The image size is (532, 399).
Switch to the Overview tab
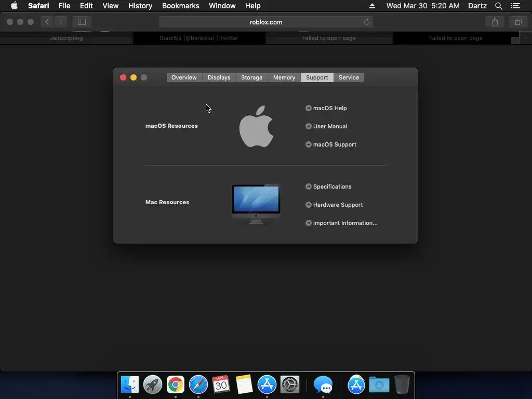pos(184,77)
